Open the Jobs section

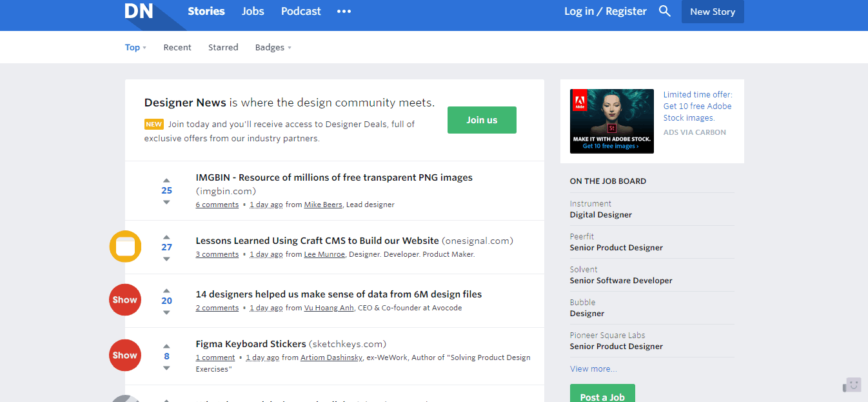pos(253,11)
